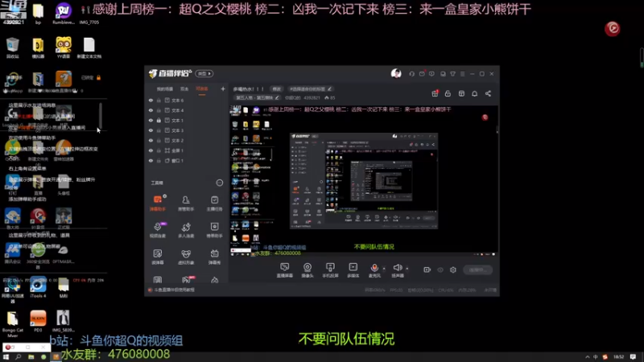Open the taskbar notification center icon
The height and width of the screenshot is (362, 644).
(633, 356)
